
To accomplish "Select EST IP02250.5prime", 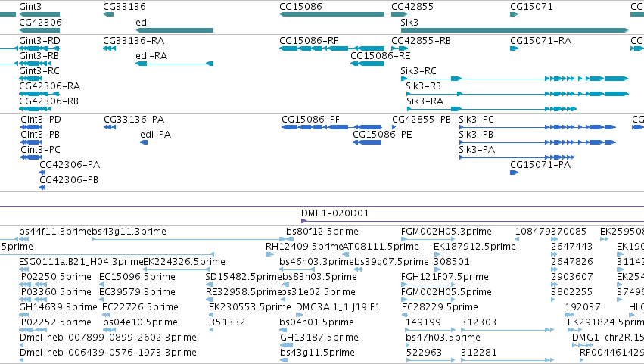I will click(55, 277).
